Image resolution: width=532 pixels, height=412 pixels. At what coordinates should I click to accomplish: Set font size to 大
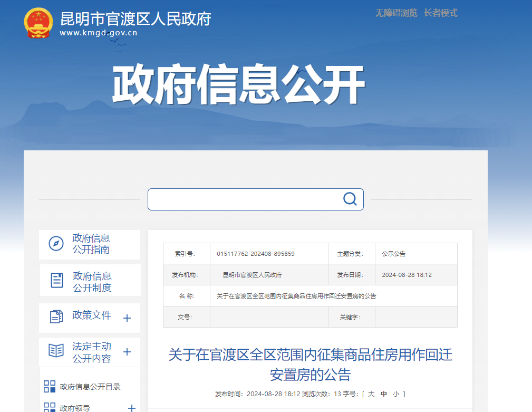(371, 394)
